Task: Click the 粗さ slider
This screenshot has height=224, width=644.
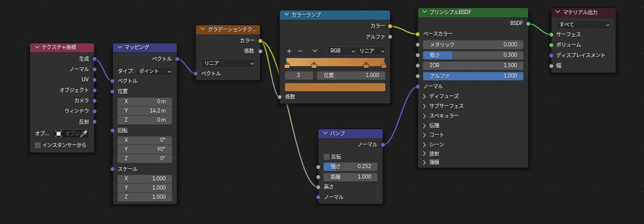Action: pyautogui.click(x=473, y=55)
